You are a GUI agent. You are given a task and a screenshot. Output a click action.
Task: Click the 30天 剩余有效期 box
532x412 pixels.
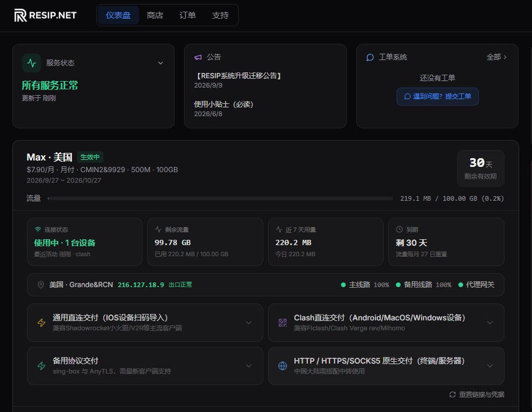(x=481, y=168)
